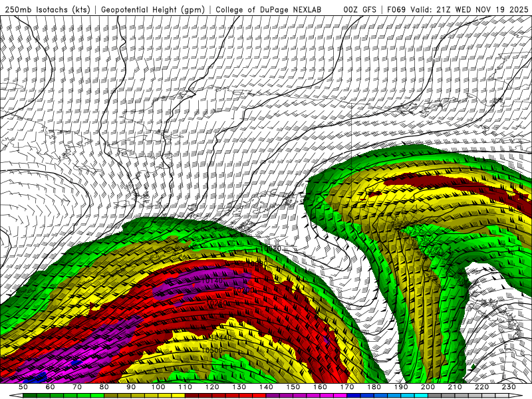Pick the 10440 geopotential contour label
The width and height of the screenshot is (532, 399).
(x=221, y=338)
